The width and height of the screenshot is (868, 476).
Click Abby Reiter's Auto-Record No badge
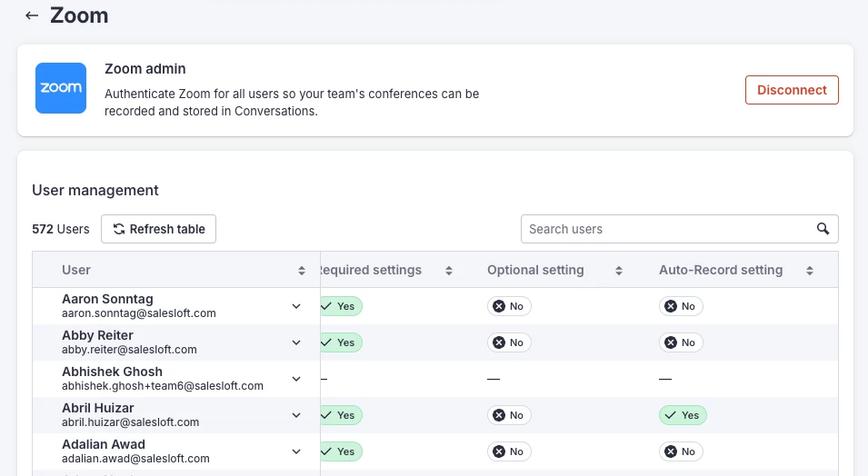681,342
